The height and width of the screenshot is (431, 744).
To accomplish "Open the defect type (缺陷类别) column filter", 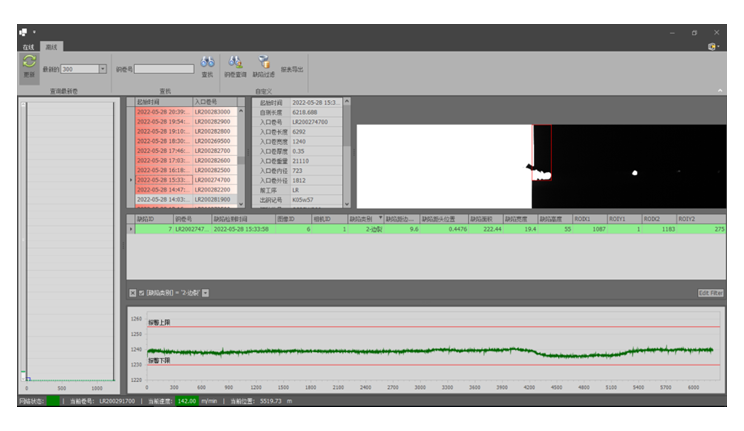I will (x=380, y=218).
